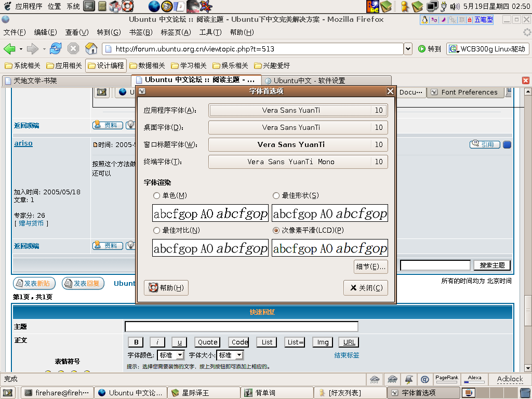
Task: Click the PageRank indicator in status bar
Action: [x=446, y=379]
